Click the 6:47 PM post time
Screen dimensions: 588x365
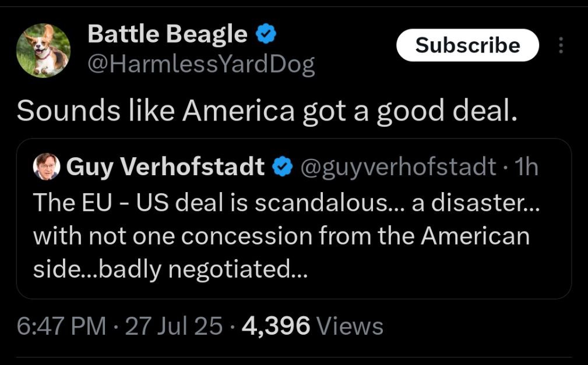point(62,325)
